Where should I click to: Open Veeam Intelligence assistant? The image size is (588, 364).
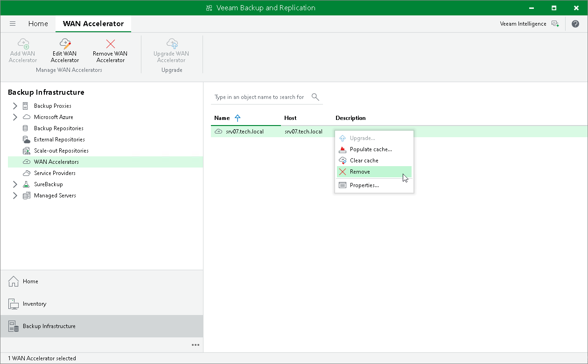click(x=530, y=24)
